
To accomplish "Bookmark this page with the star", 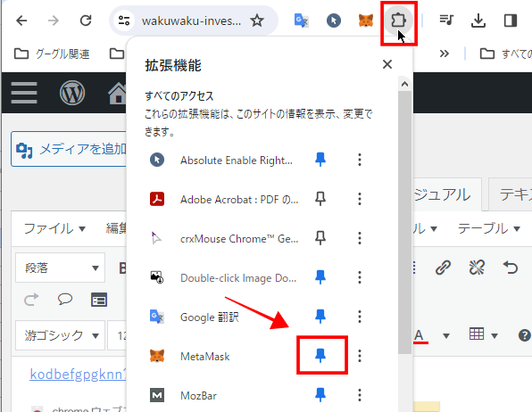I will (257, 21).
